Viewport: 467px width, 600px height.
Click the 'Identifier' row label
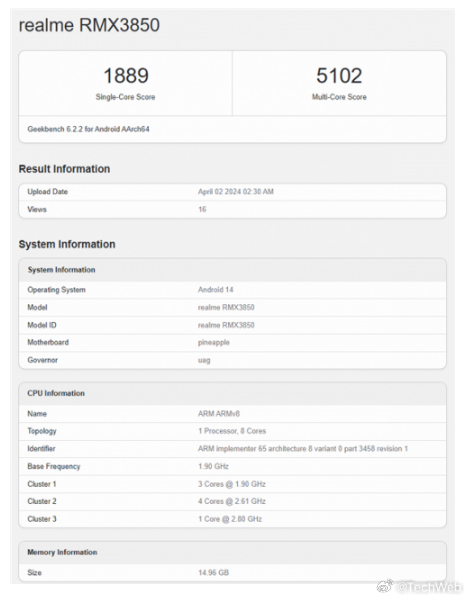click(x=41, y=448)
